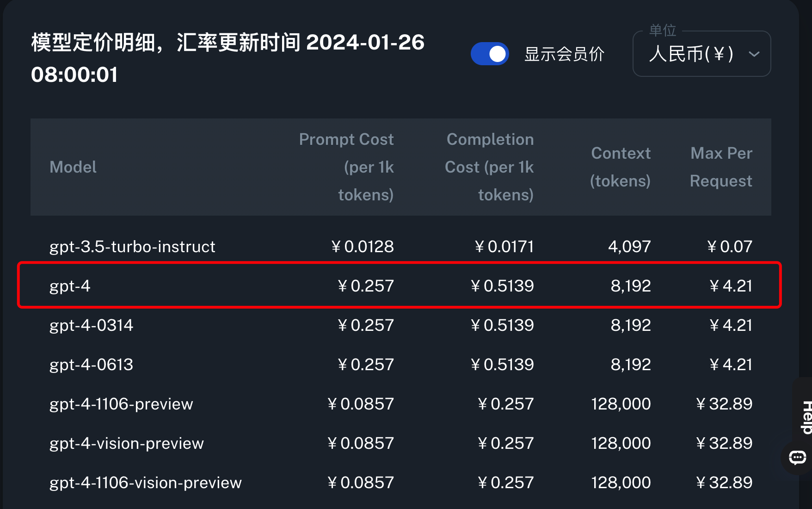This screenshot has width=812, height=509.
Task: Click gpt-4-0613 row's ¥4.21 max per request
Action: pyautogui.click(x=731, y=365)
